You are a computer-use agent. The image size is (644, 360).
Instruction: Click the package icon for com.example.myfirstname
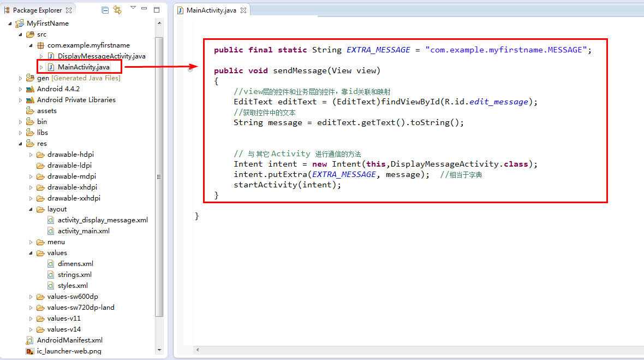coord(40,45)
